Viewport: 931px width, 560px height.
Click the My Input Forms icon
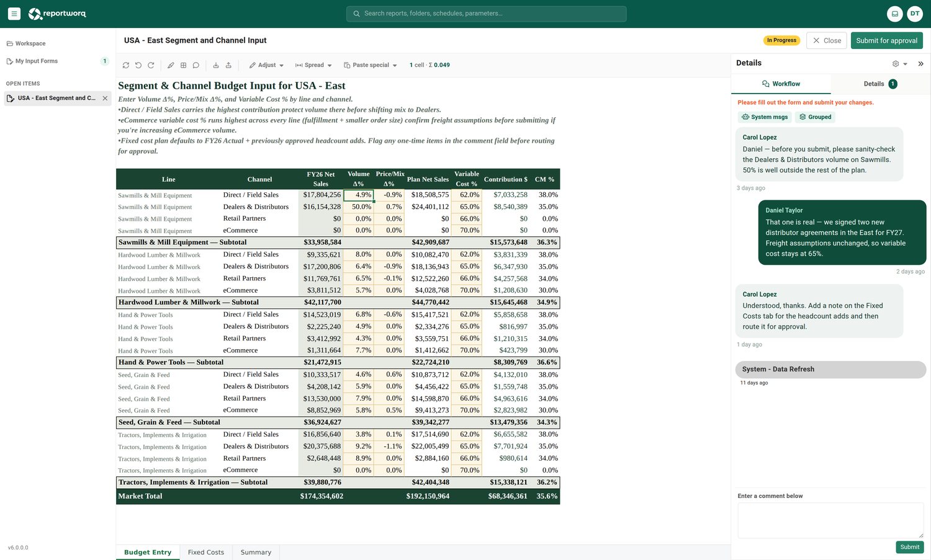click(x=10, y=61)
